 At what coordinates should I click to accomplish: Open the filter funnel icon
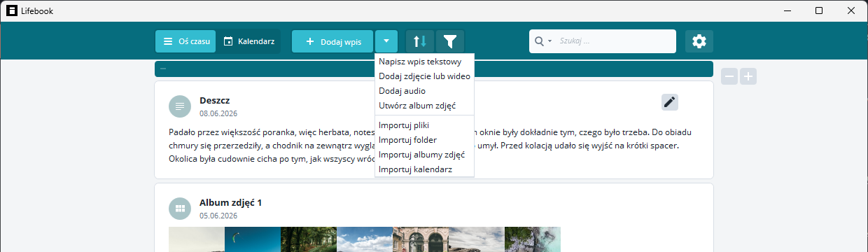tap(450, 41)
